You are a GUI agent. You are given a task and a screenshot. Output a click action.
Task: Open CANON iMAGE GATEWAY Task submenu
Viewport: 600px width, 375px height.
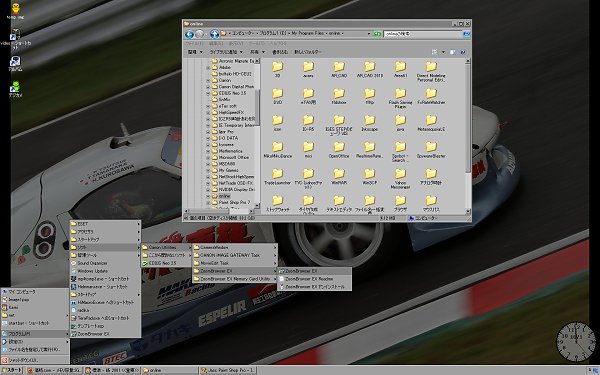coord(235,255)
